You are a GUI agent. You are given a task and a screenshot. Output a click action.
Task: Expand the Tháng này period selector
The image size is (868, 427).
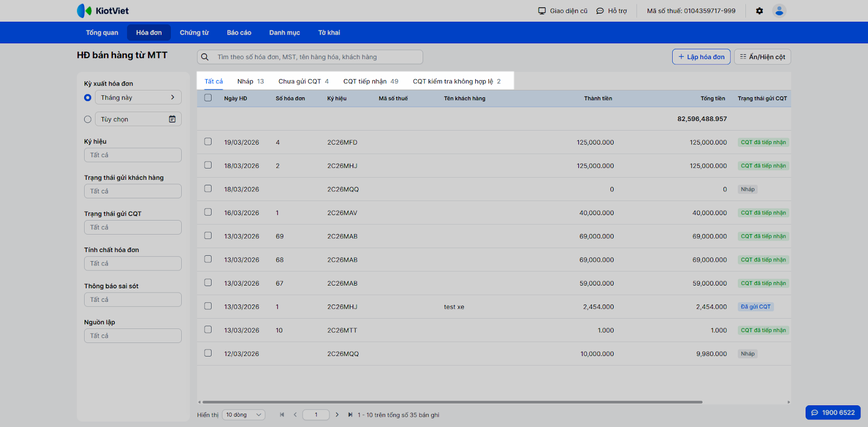pyautogui.click(x=138, y=98)
